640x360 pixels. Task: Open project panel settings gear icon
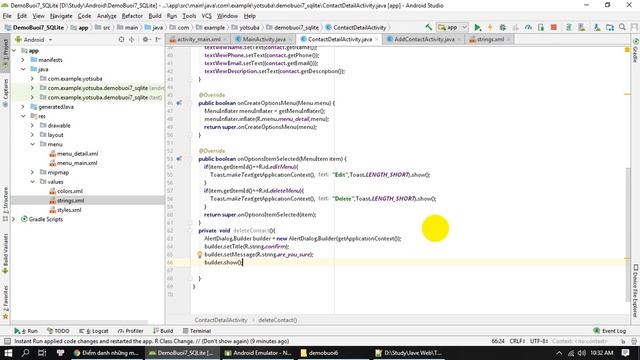tap(145, 40)
